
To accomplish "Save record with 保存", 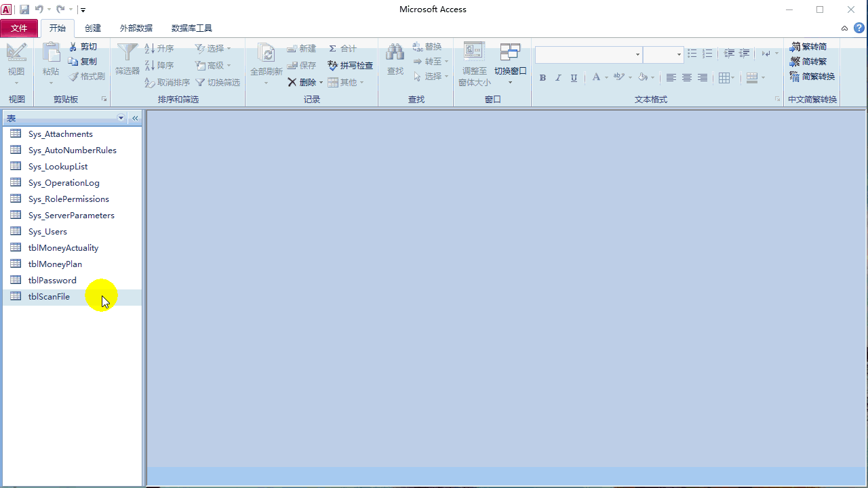I will click(x=302, y=66).
